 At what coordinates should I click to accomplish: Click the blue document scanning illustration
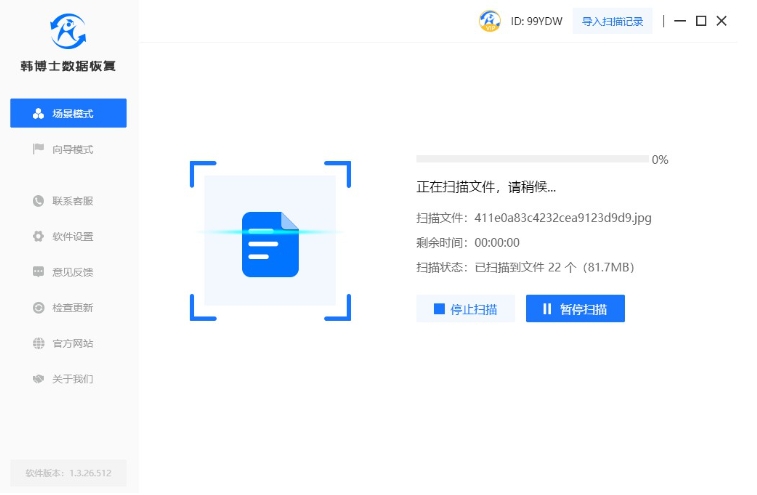click(x=270, y=243)
